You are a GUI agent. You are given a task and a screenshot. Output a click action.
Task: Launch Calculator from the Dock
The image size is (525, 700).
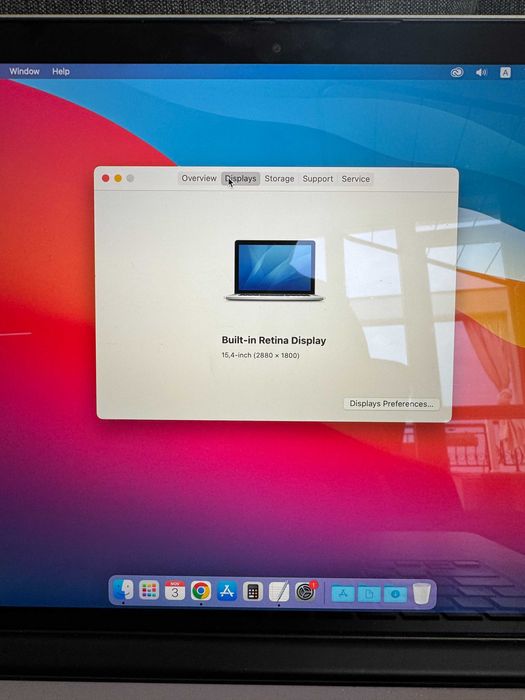coord(253,592)
